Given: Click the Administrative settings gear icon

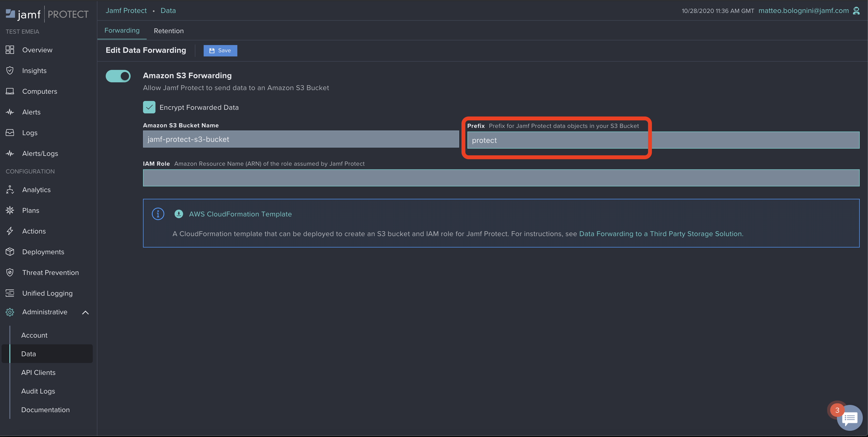Looking at the screenshot, I should coord(10,312).
